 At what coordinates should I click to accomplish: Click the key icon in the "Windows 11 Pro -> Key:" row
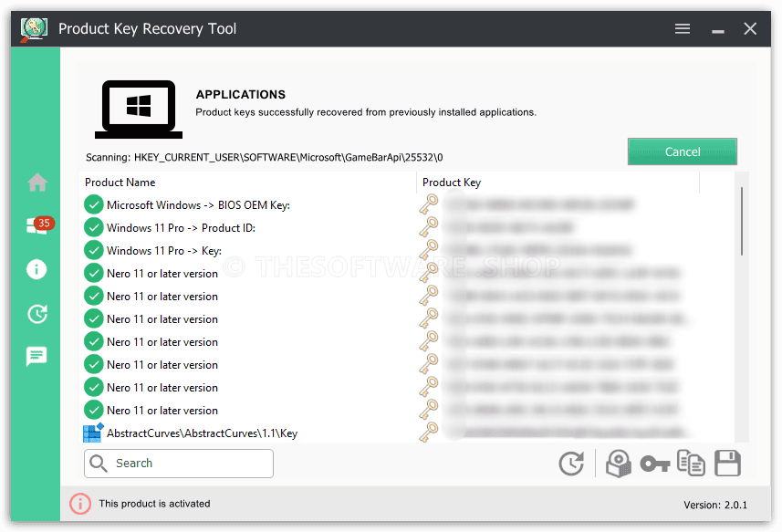point(428,250)
